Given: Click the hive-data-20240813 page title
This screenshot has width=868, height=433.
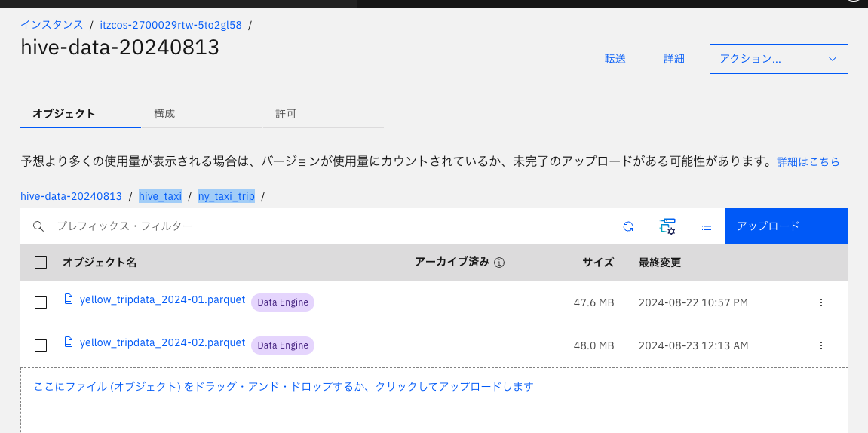Looking at the screenshot, I should coord(120,47).
